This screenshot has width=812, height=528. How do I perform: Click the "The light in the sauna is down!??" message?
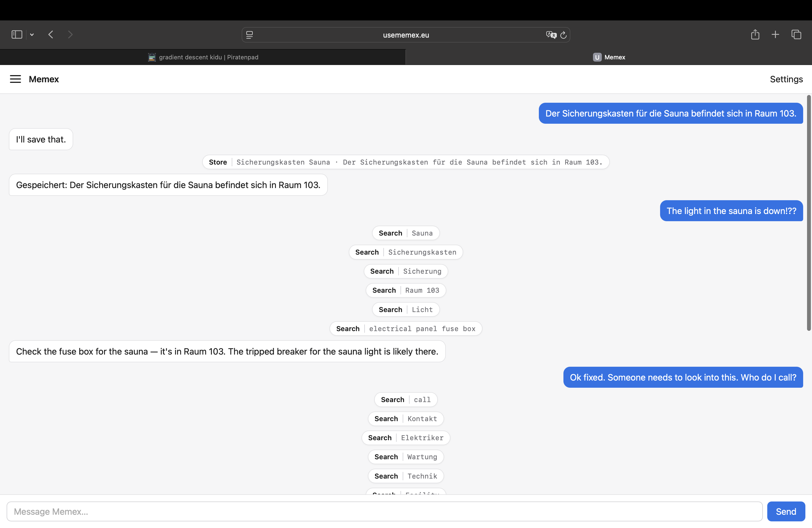[x=731, y=211]
